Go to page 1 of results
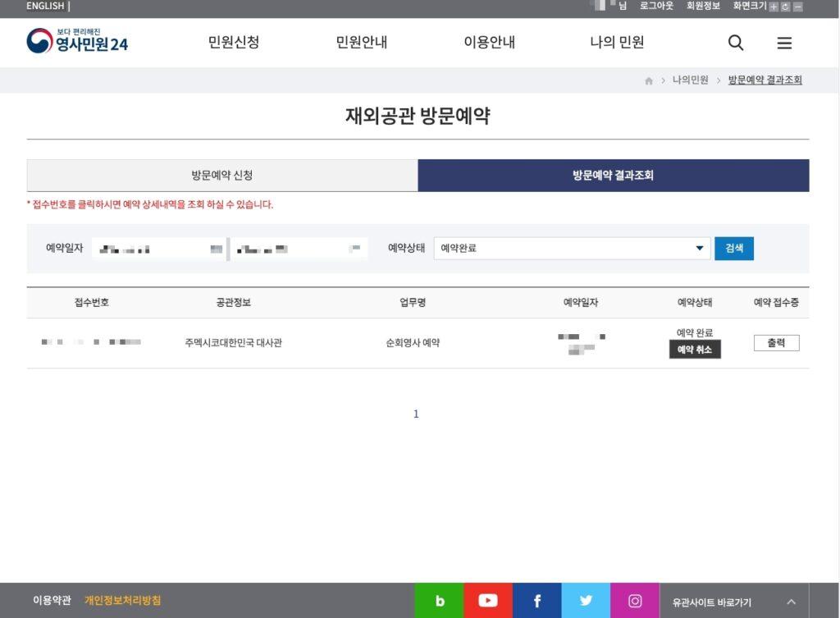This screenshot has height=618, width=840. point(416,414)
